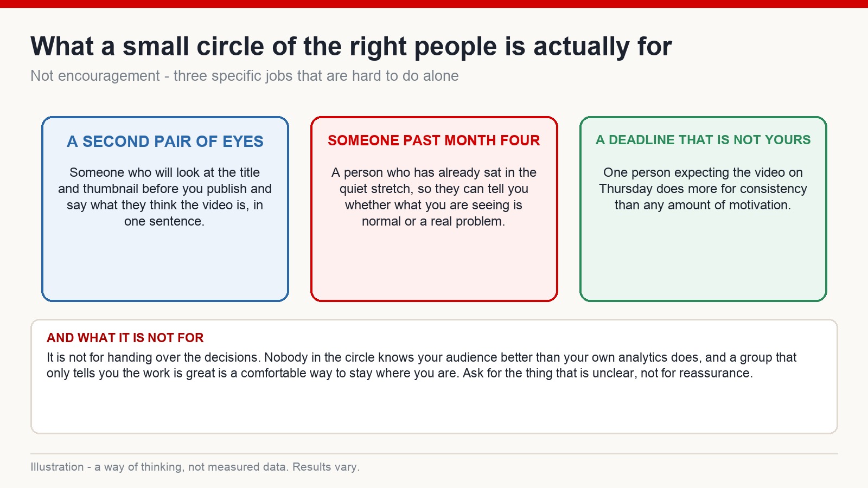The image size is (868, 488).
Task: Click the 'A SECOND PAIR OF EYES' heading
Action: (x=165, y=142)
